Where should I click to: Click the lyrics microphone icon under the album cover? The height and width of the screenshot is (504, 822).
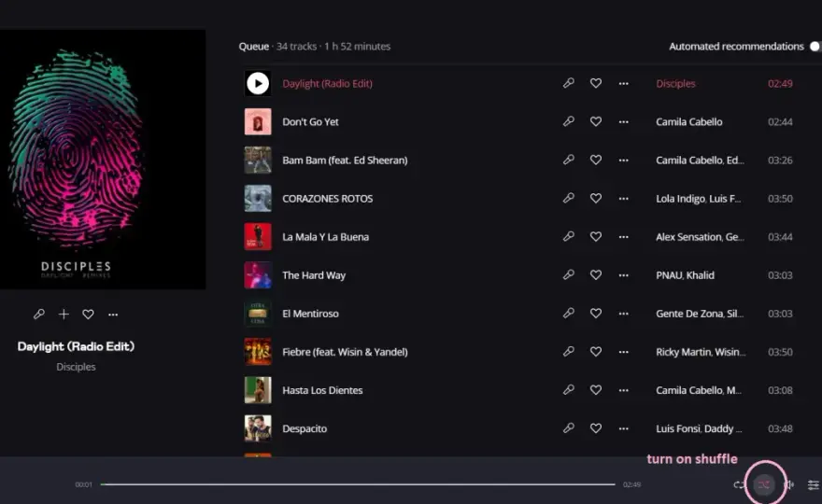[39, 315]
